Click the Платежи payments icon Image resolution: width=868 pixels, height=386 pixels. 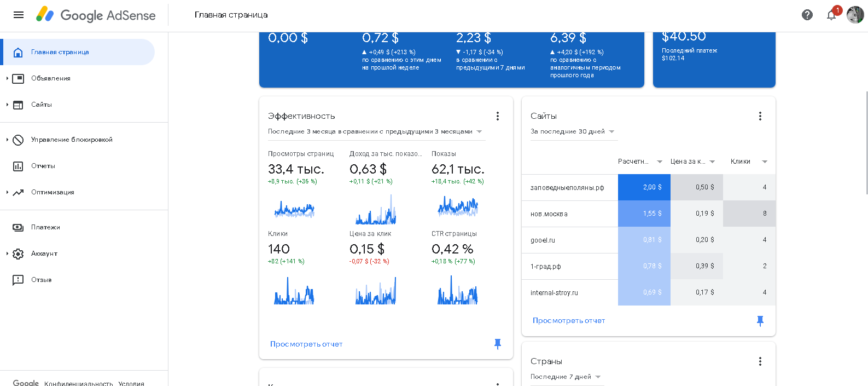pyautogui.click(x=18, y=227)
